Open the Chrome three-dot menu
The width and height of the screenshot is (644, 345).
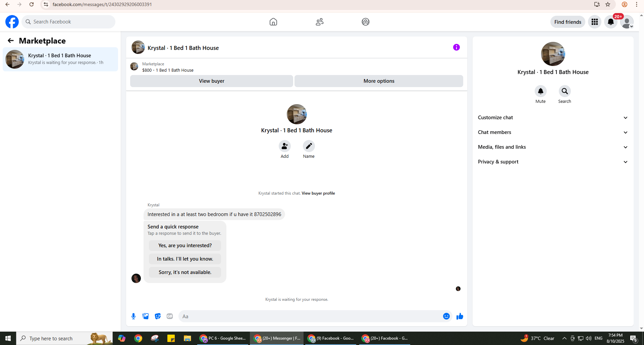[x=637, y=4]
